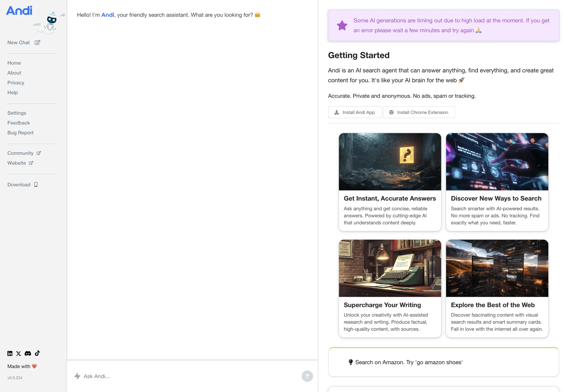Open Settings
This screenshot has height=392, width=564.
click(x=17, y=113)
